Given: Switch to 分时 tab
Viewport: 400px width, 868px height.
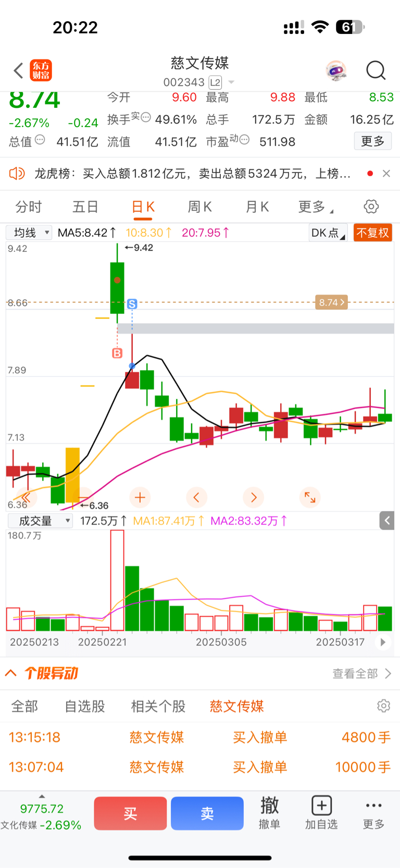Looking at the screenshot, I should tap(28, 207).
